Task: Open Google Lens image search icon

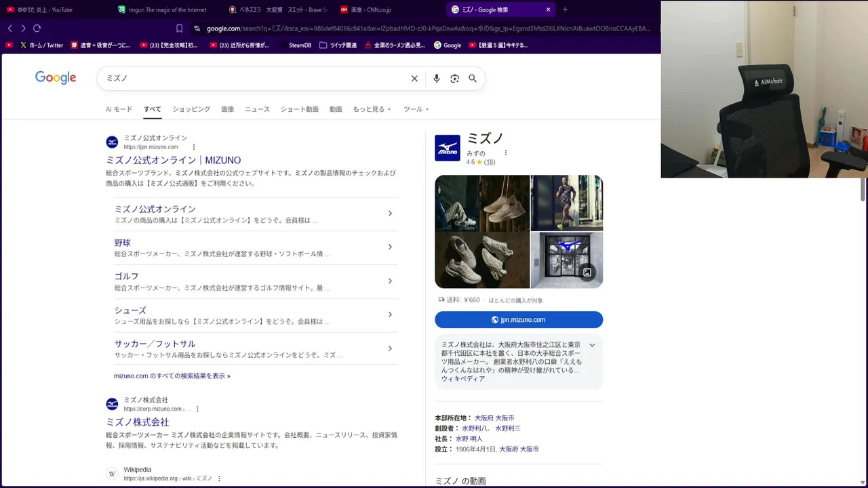Action: 455,79
